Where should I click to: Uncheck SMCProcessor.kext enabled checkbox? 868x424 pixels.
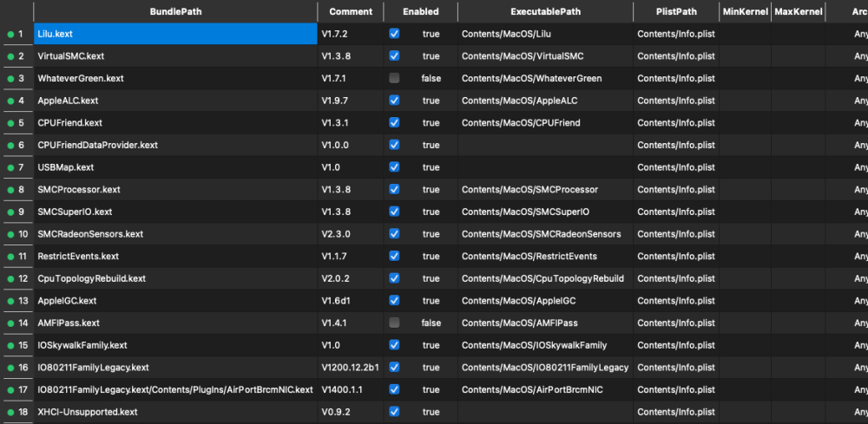click(394, 190)
